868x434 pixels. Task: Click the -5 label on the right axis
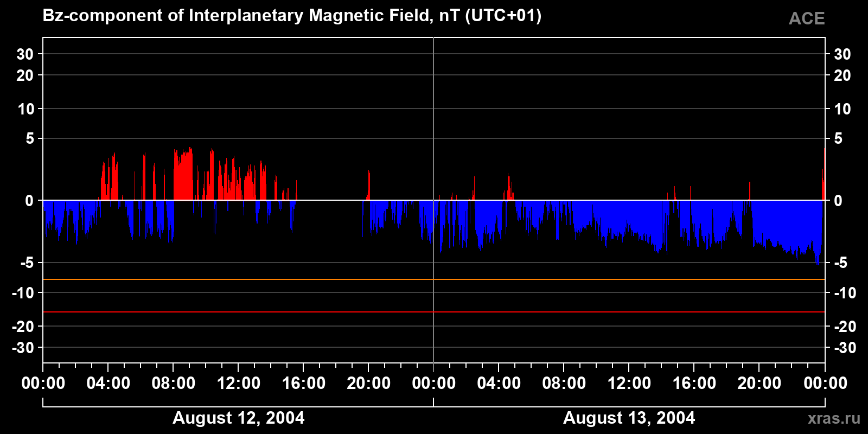pos(840,263)
